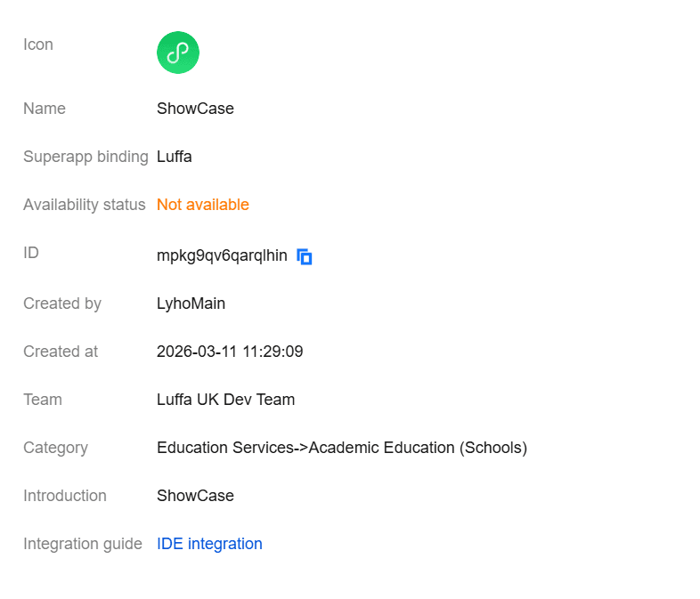Click the LyhoMain creator name
Screen dimensions: 700x599
pos(191,304)
